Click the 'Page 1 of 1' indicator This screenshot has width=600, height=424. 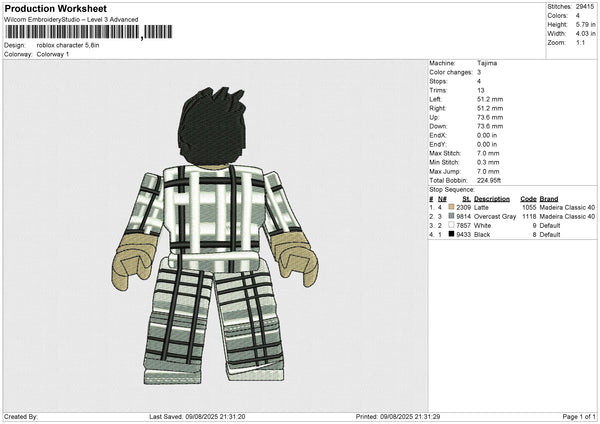click(x=579, y=417)
